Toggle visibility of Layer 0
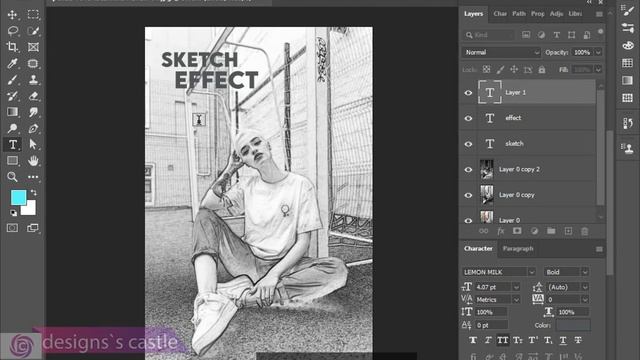The height and width of the screenshot is (360, 640). click(x=468, y=220)
